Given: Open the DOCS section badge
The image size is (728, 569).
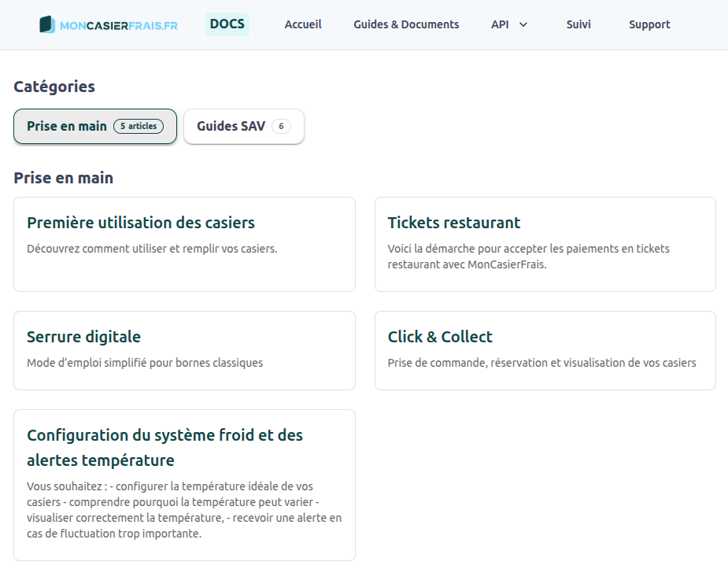Looking at the screenshot, I should [x=227, y=24].
